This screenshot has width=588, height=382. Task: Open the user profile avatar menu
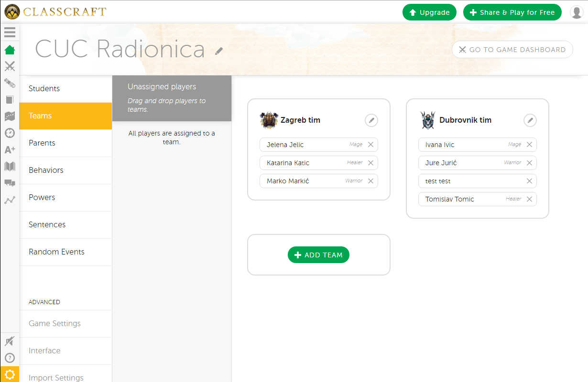click(x=577, y=12)
